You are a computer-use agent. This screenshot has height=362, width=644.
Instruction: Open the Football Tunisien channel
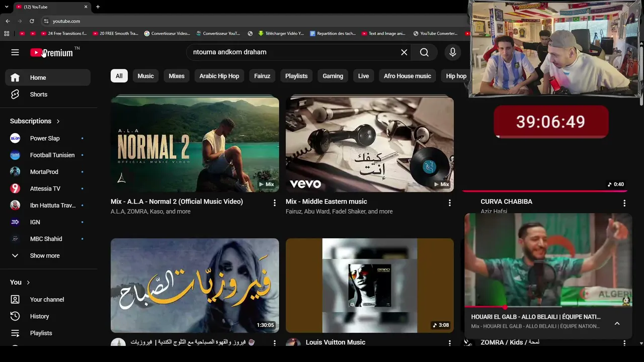click(48, 155)
